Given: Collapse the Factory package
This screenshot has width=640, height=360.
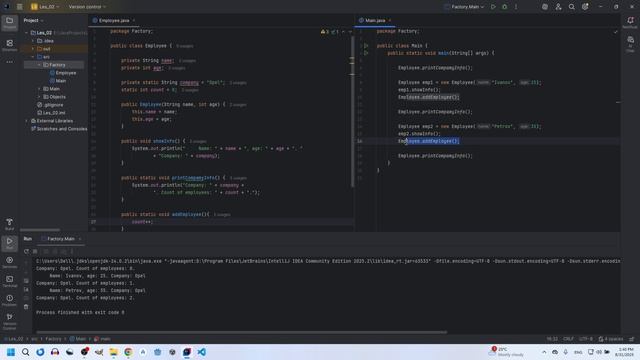Looking at the screenshot, I should (x=39, y=65).
